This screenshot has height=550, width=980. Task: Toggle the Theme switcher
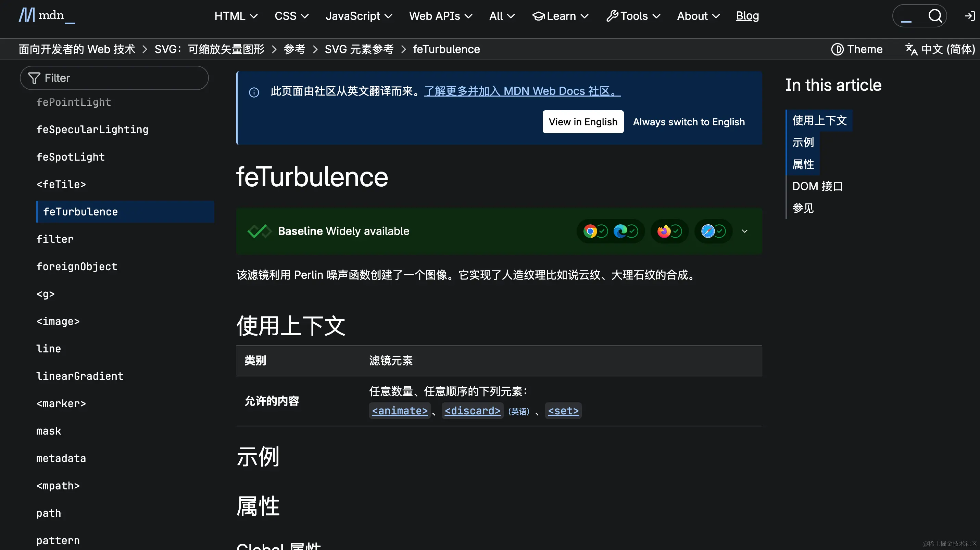coord(857,49)
